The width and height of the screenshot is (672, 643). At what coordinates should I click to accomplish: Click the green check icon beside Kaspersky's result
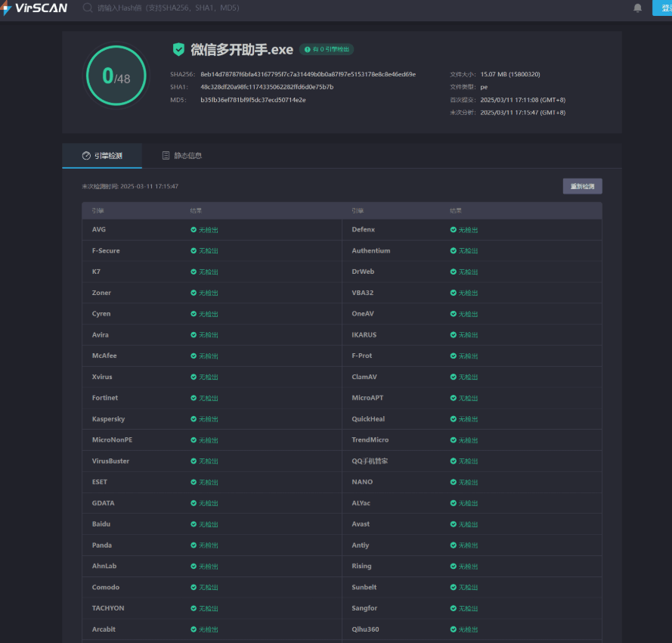pyautogui.click(x=194, y=418)
